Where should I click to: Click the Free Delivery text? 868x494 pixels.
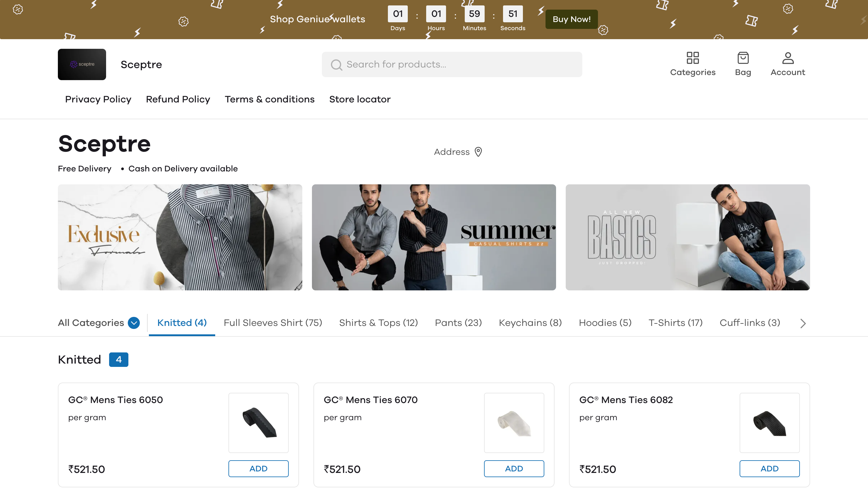[84, 169]
